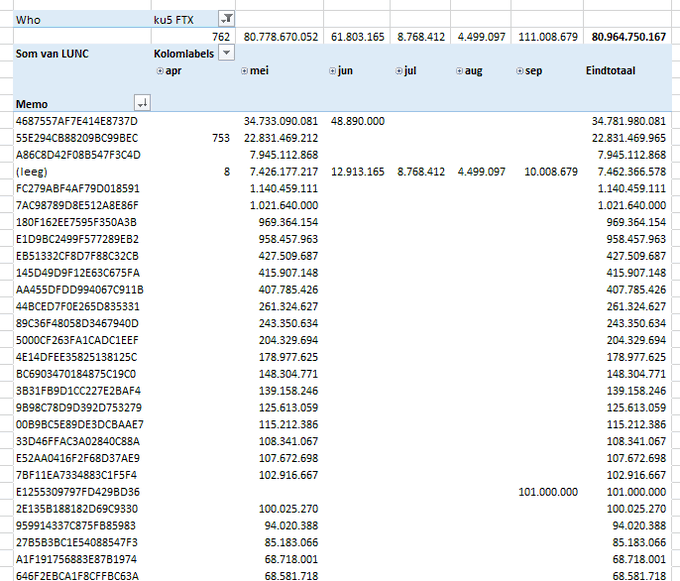Screen dimensions: 680x581
Task: Click memo 33D46FFAC3A02840C88A
Action: pyautogui.click(x=78, y=441)
